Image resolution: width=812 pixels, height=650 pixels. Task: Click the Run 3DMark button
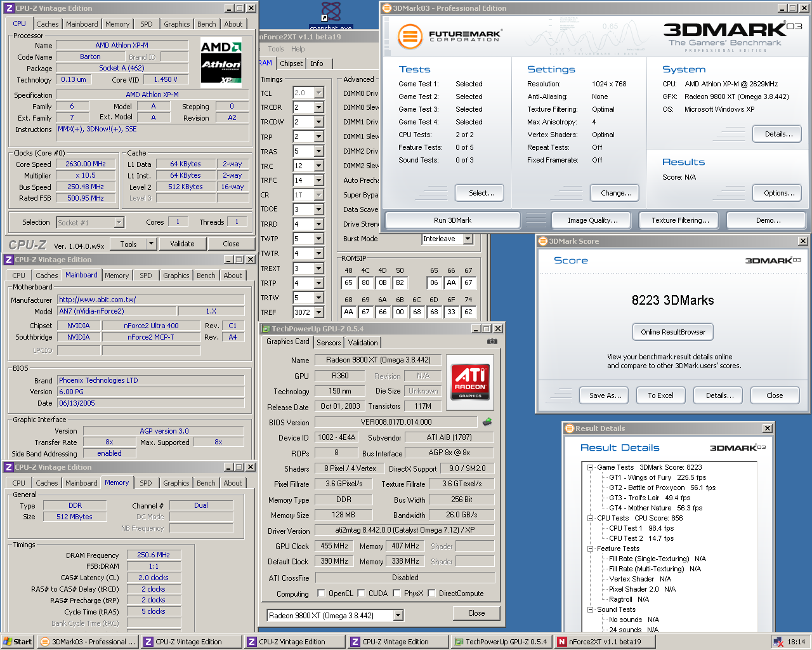point(452,220)
